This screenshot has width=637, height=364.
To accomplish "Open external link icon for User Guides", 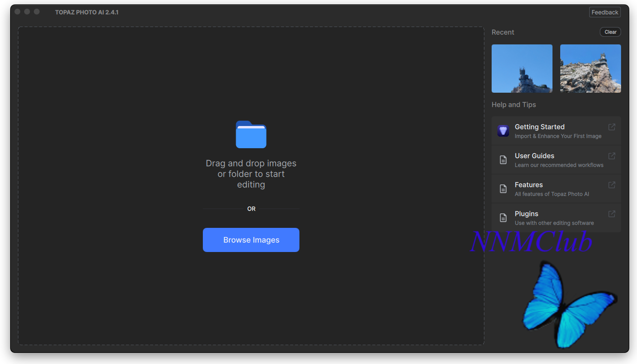I will click(612, 156).
